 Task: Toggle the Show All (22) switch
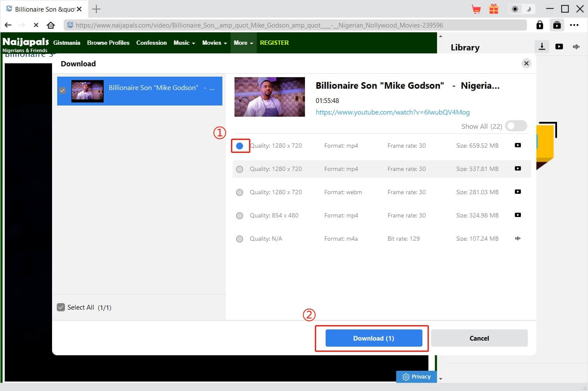tap(516, 126)
